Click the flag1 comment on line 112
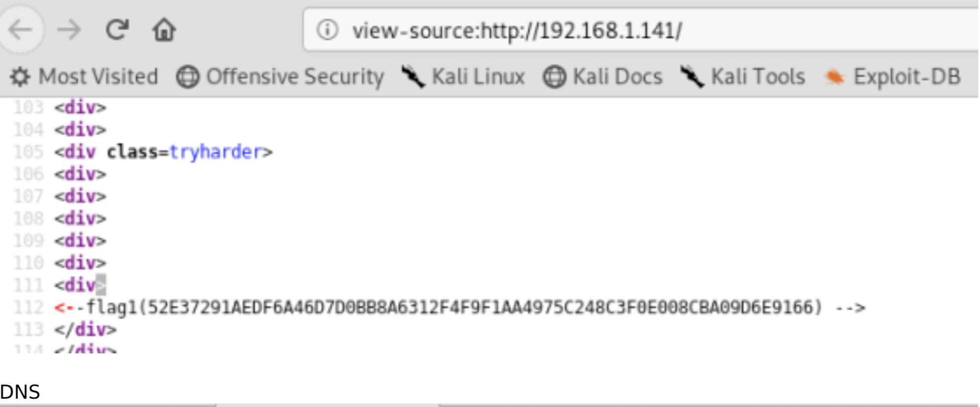The image size is (980, 407). coord(459,307)
